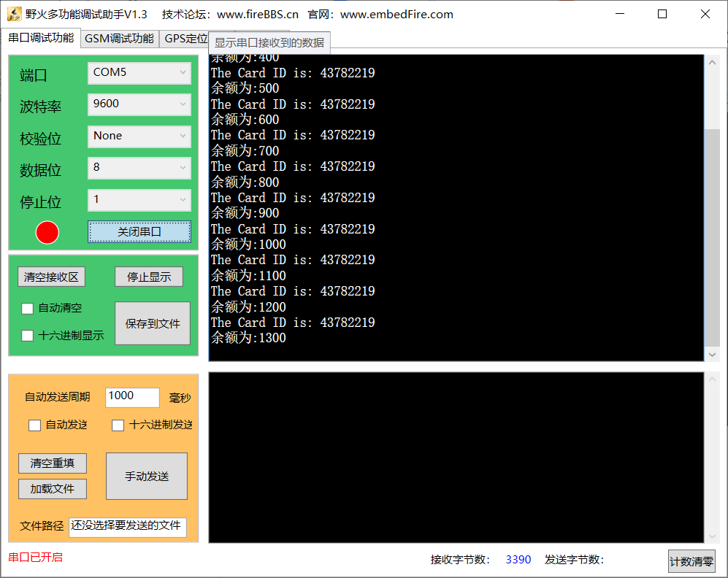The image size is (728, 578).
Task: Switch to the 串口调试功能 tab
Action: (x=41, y=37)
